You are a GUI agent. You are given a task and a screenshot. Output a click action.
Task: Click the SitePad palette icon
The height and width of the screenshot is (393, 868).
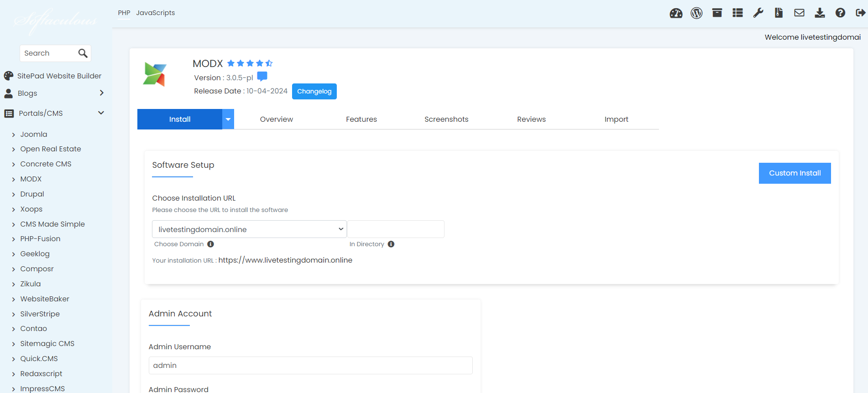tap(9, 76)
